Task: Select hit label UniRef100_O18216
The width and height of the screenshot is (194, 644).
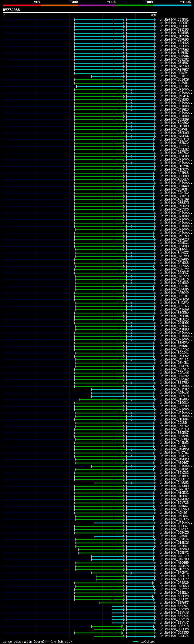Action: pyautogui.click(x=174, y=569)
